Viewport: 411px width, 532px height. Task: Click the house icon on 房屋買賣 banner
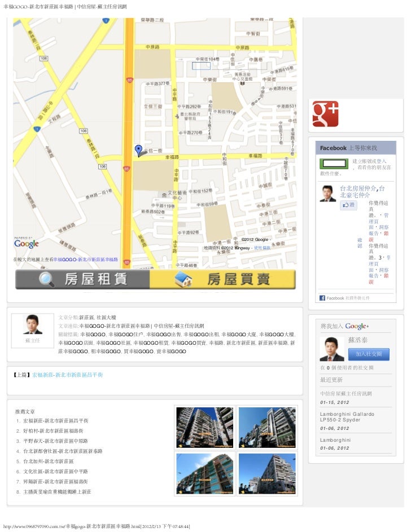(183, 280)
